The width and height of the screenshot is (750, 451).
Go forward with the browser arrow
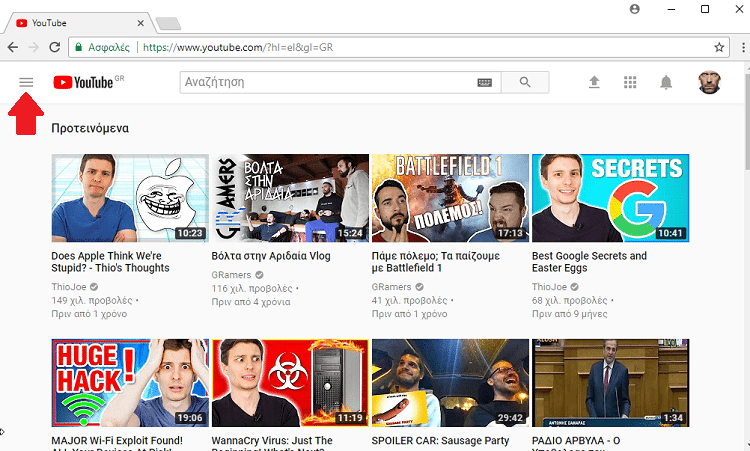tap(33, 47)
